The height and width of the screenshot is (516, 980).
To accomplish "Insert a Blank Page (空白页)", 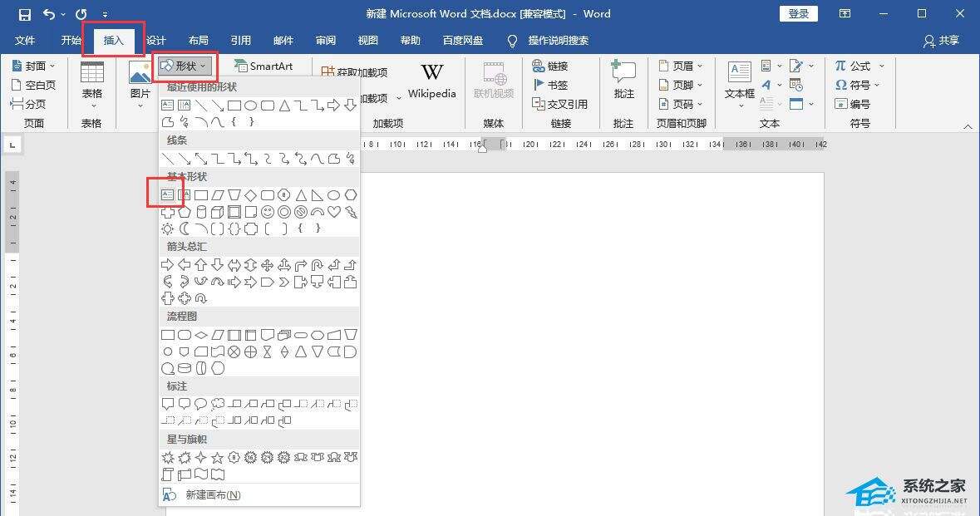I will point(34,85).
